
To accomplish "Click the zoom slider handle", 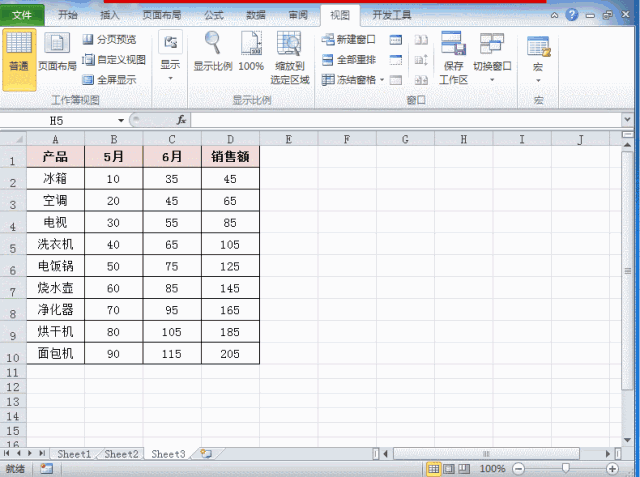I will [x=565, y=468].
